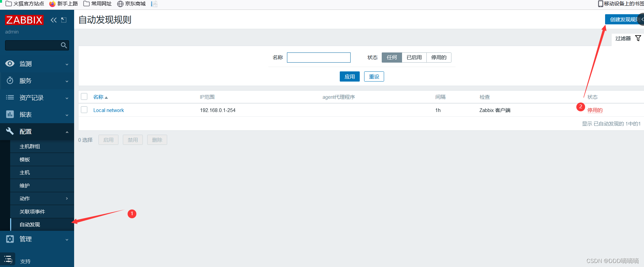Click the 检查 column header

coord(485,97)
